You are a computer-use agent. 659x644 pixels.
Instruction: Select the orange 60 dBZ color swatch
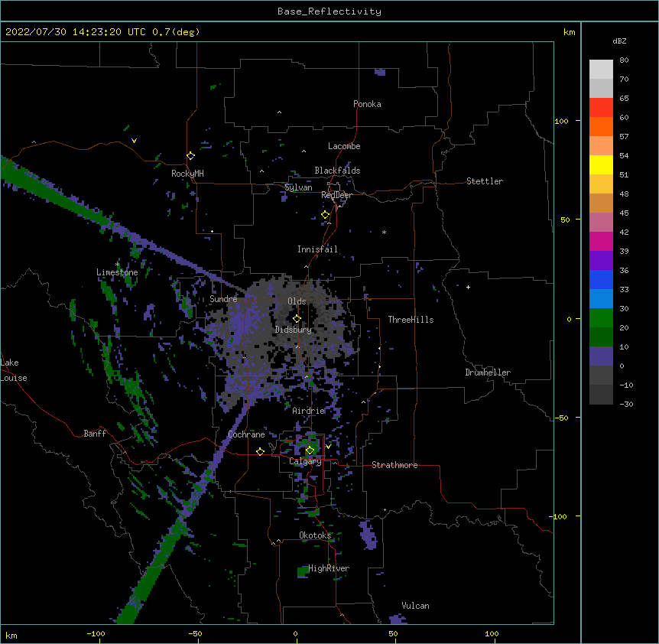601,126
